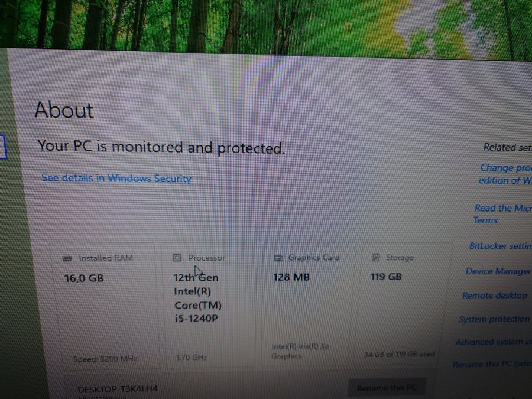Click the 119 GB storage value
This screenshot has width=532, height=399.
point(386,277)
